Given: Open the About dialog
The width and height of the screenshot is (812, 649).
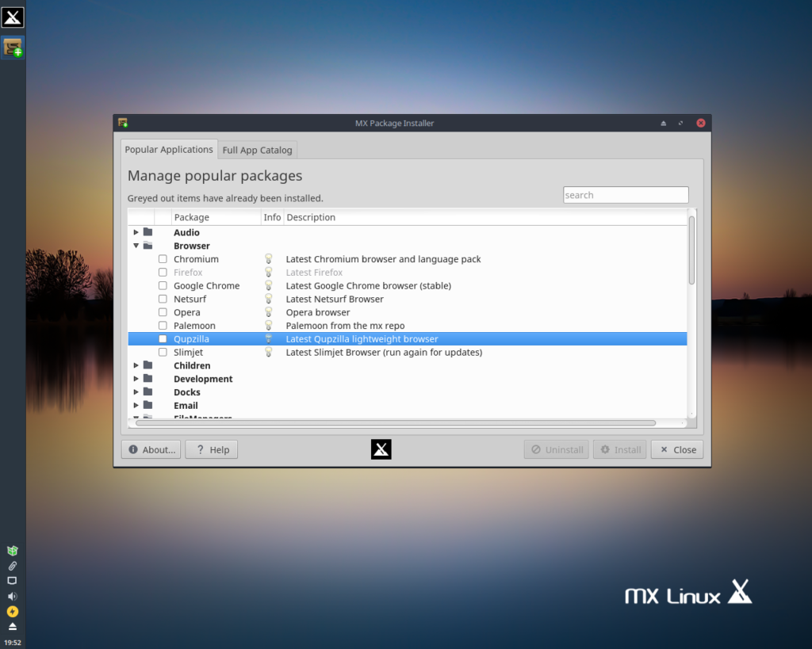Looking at the screenshot, I should tap(151, 449).
